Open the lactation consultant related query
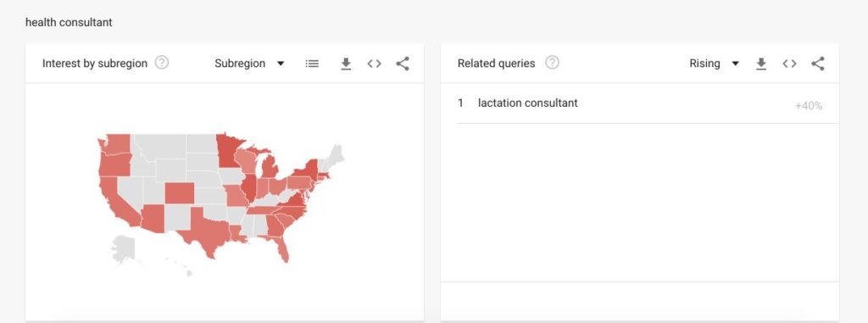This screenshot has width=868, height=323. [x=527, y=103]
